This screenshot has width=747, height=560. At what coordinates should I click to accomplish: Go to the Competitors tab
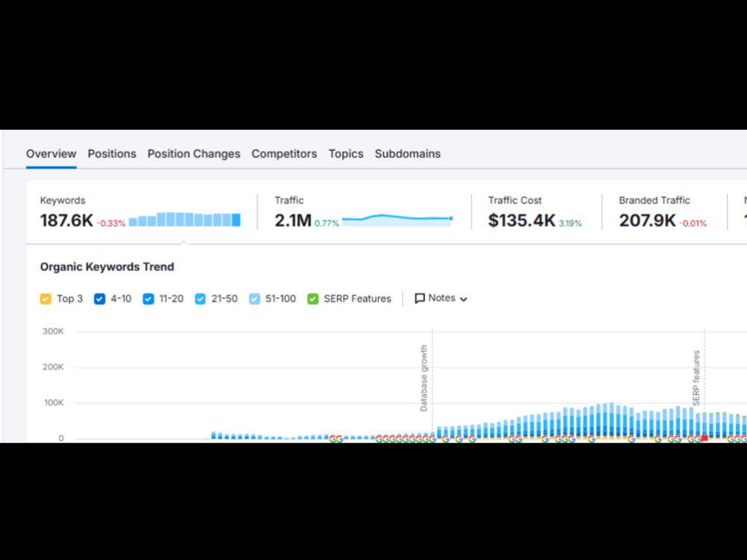[x=285, y=154]
